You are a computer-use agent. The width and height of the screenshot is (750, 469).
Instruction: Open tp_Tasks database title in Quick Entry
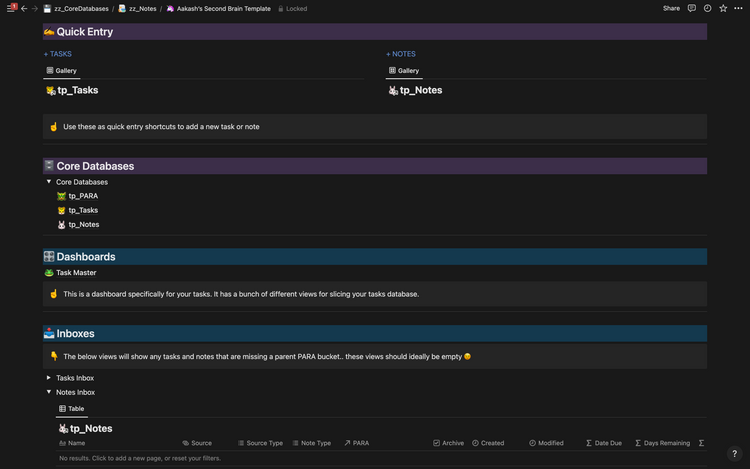(x=77, y=90)
